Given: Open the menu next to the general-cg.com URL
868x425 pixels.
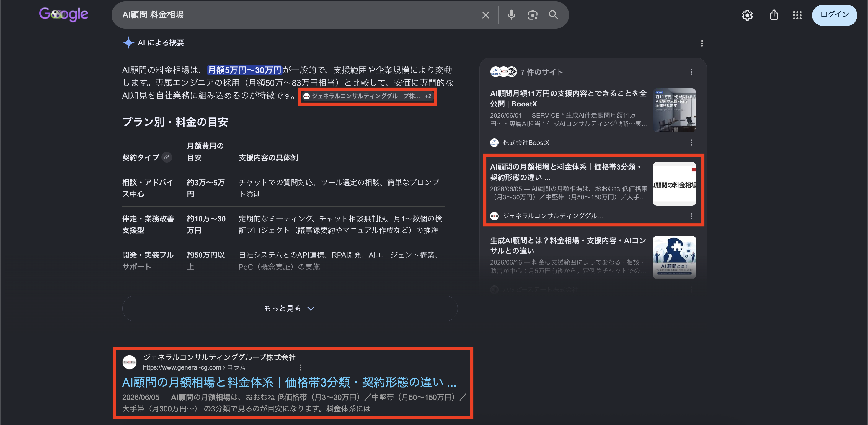Looking at the screenshot, I should click(x=301, y=367).
